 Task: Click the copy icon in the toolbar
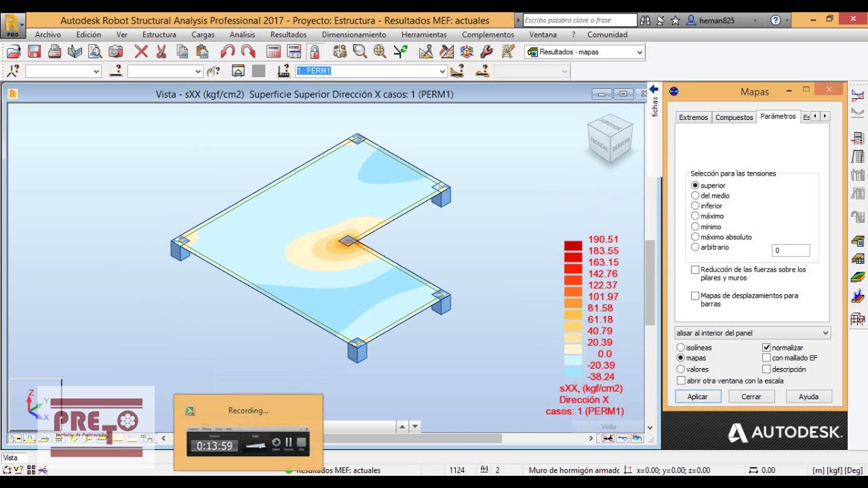tap(182, 52)
